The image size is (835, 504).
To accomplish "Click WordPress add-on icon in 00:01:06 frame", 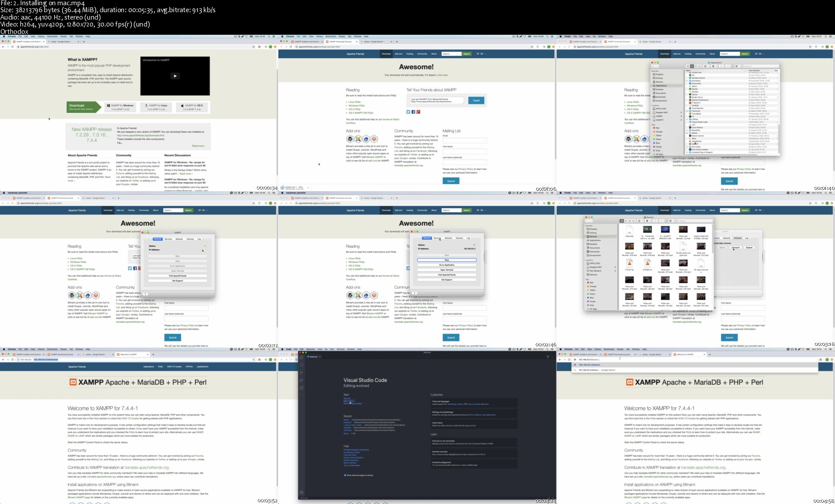I will point(350,139).
